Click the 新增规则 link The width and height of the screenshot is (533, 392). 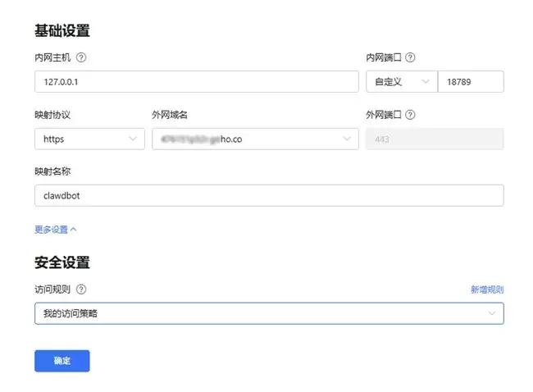point(486,289)
